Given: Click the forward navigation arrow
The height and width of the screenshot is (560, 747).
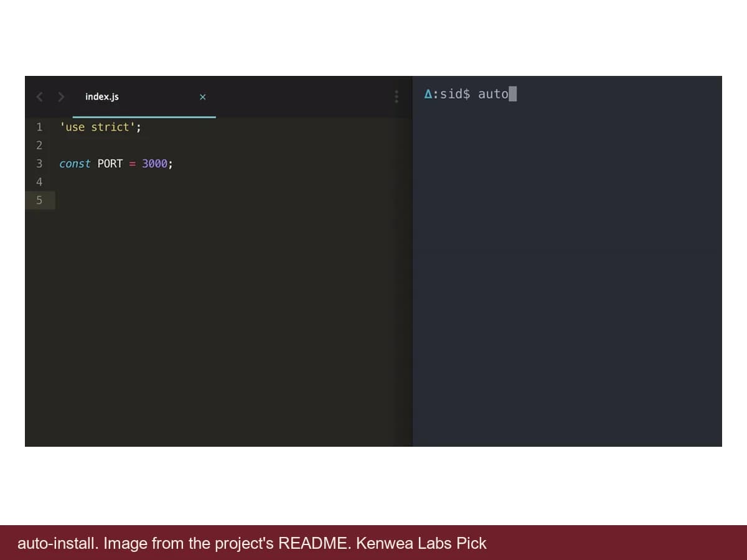Looking at the screenshot, I should [61, 97].
